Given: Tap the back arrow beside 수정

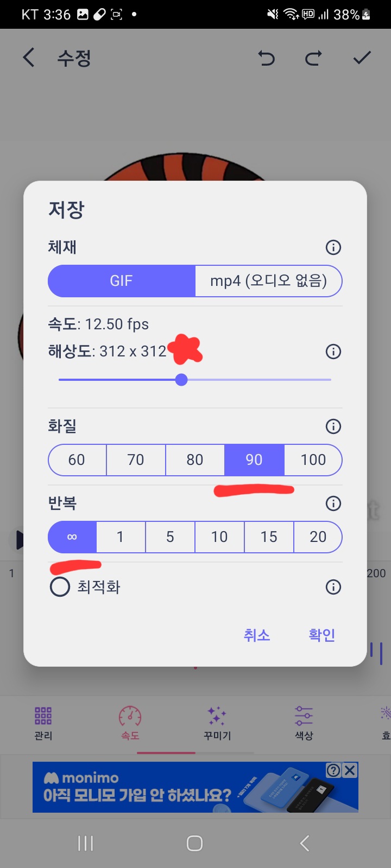Looking at the screenshot, I should 29,58.
